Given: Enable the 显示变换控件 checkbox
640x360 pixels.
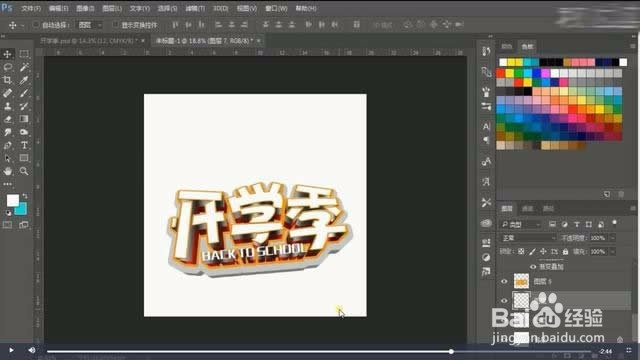Looking at the screenshot, I should coord(115,25).
